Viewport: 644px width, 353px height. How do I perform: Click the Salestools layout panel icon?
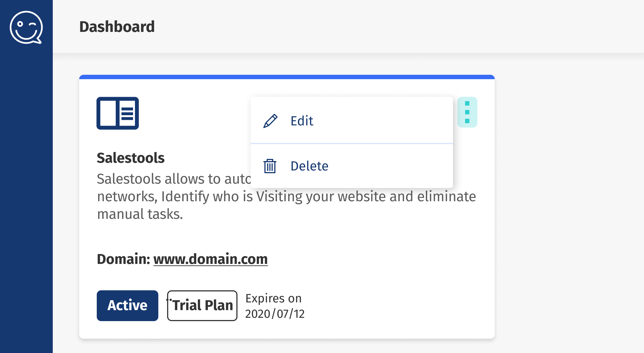point(118,113)
